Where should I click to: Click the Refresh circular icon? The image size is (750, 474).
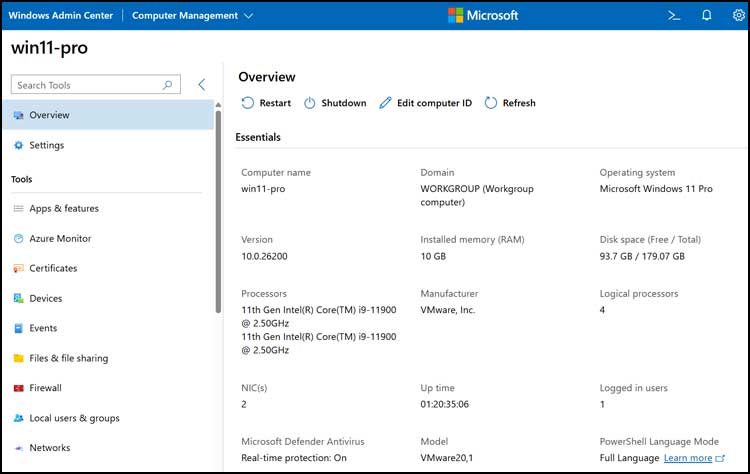coord(491,103)
